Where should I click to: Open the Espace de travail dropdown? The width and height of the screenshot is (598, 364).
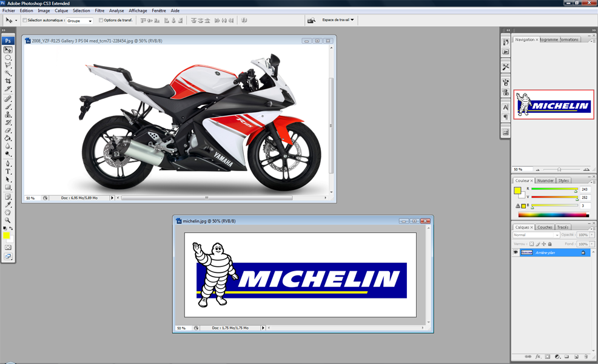[x=338, y=20]
